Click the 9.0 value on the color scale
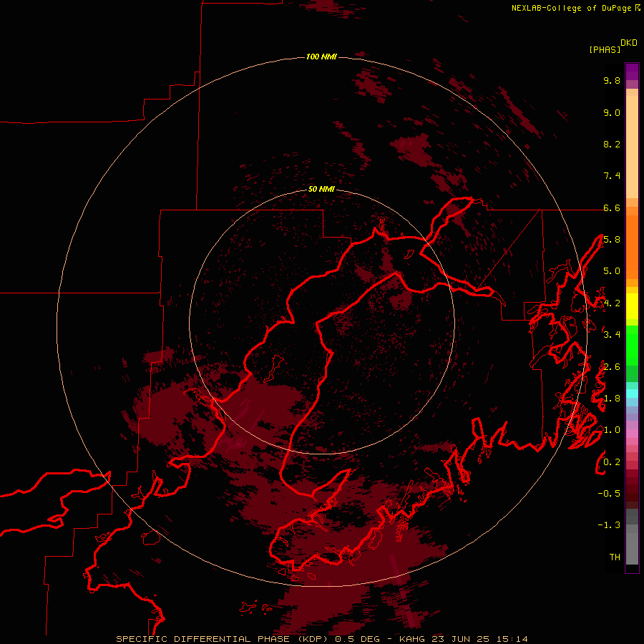Viewport: 644px width, 644px height. click(x=612, y=112)
